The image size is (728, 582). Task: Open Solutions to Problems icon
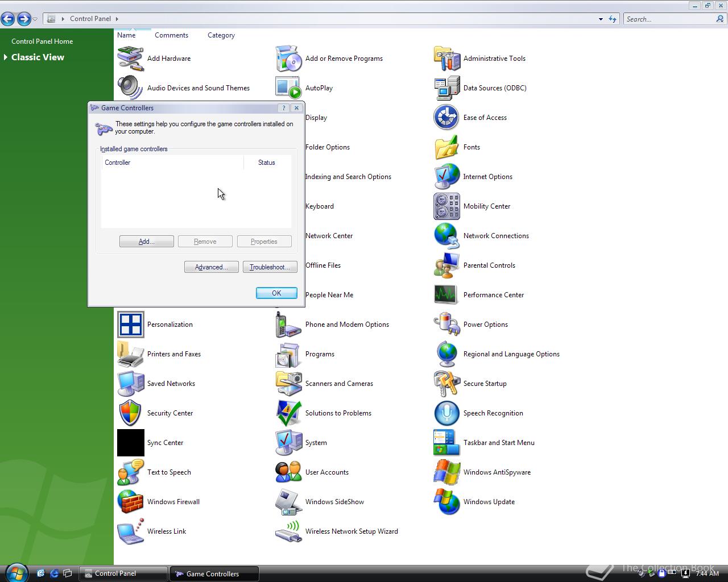click(x=288, y=413)
